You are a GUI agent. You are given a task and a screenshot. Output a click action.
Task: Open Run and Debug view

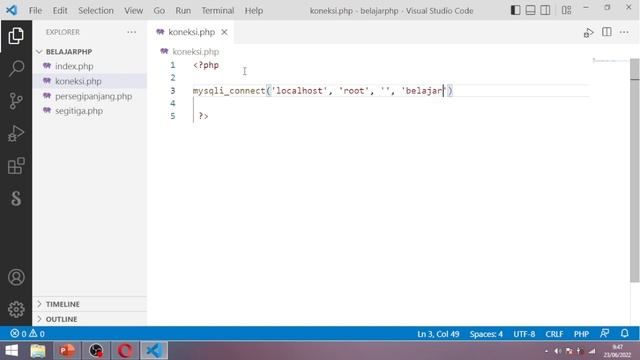[x=16, y=133]
